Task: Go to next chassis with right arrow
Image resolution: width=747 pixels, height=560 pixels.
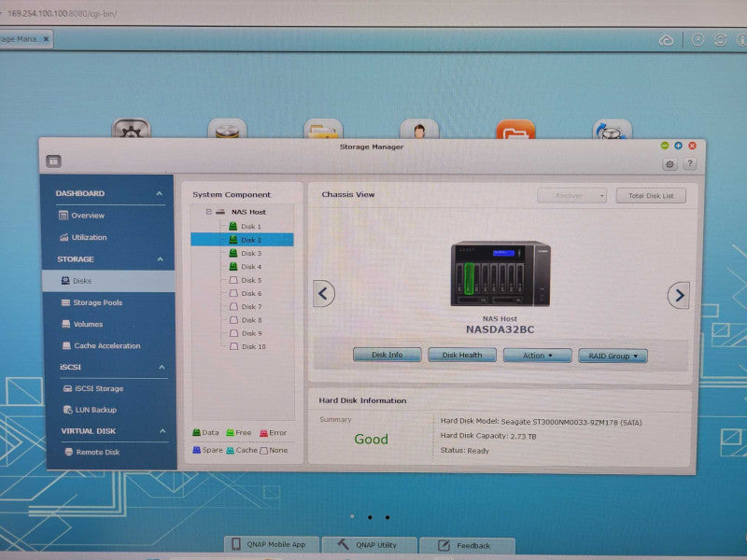Action: [679, 295]
